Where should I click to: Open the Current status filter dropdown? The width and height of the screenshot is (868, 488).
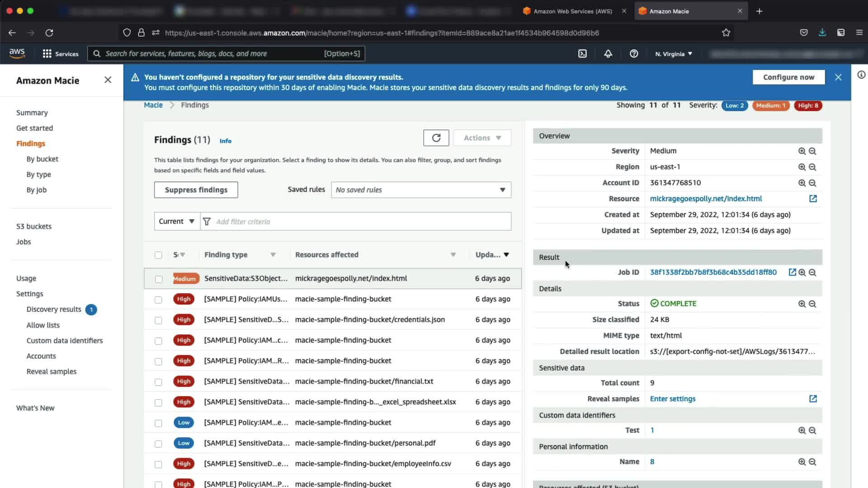click(177, 221)
